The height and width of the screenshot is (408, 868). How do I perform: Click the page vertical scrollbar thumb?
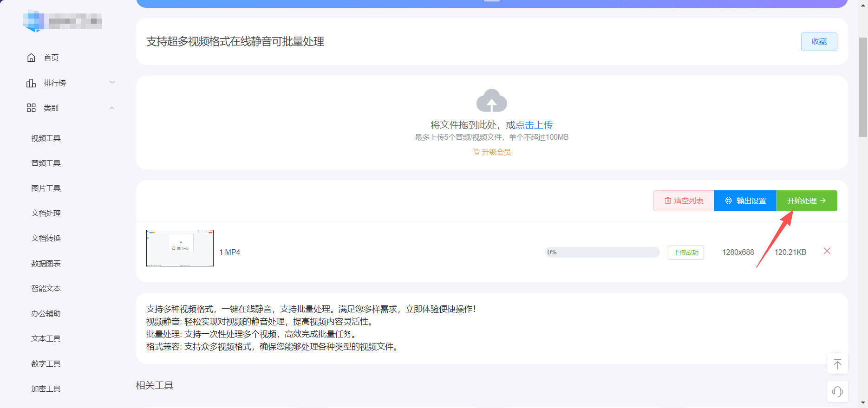[863, 87]
